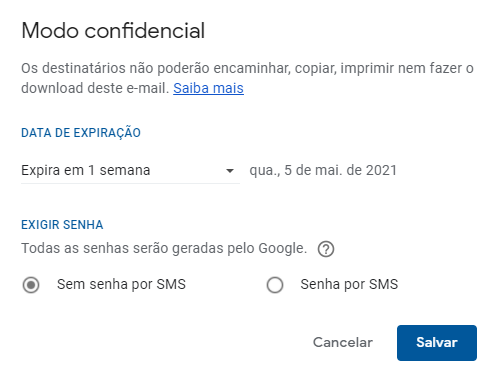Expand the expiration dropdown arrow
The height and width of the screenshot is (384, 498).
point(229,171)
